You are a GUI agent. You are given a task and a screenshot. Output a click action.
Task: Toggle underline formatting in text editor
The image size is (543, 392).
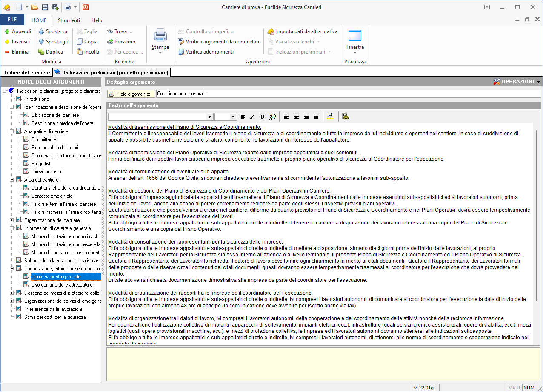262,116
